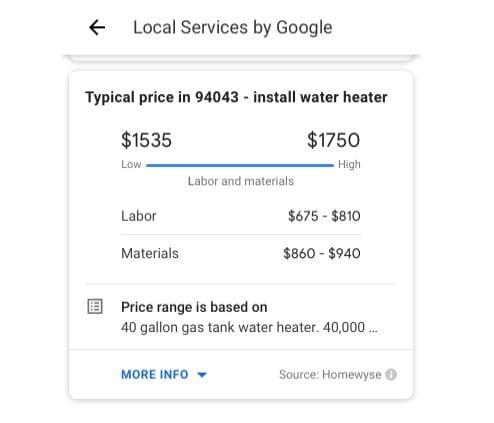
Task: Click the Source: Homewyse text
Action: click(x=330, y=375)
